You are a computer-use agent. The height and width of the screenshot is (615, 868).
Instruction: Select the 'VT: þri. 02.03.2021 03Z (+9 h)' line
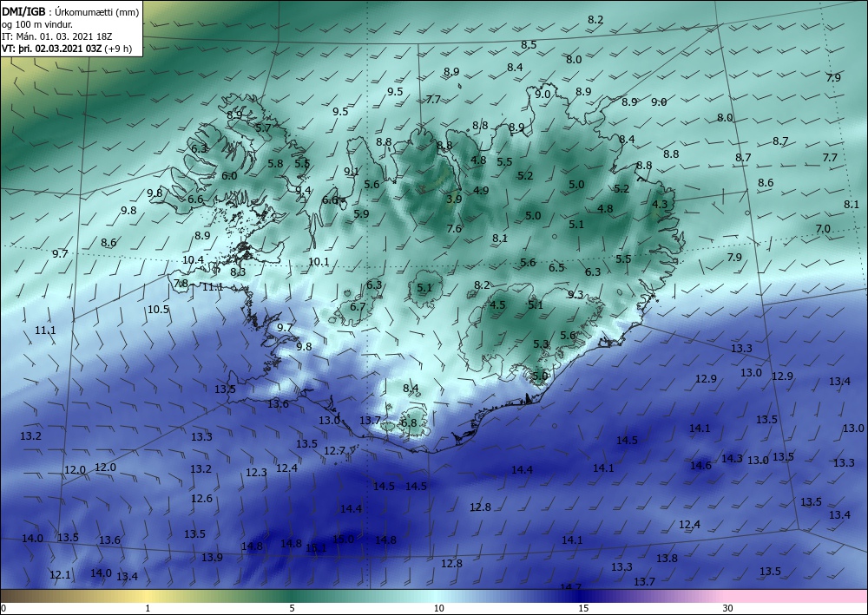(67, 48)
